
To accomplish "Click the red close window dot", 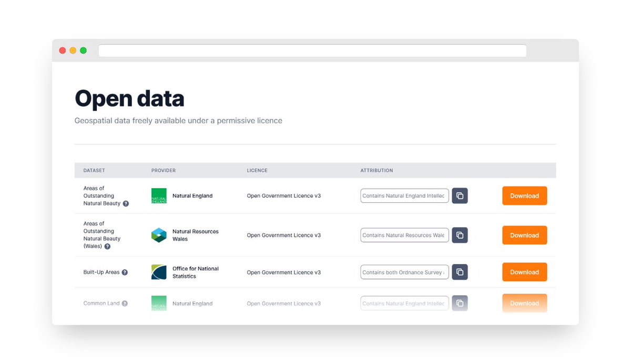I will [x=63, y=50].
